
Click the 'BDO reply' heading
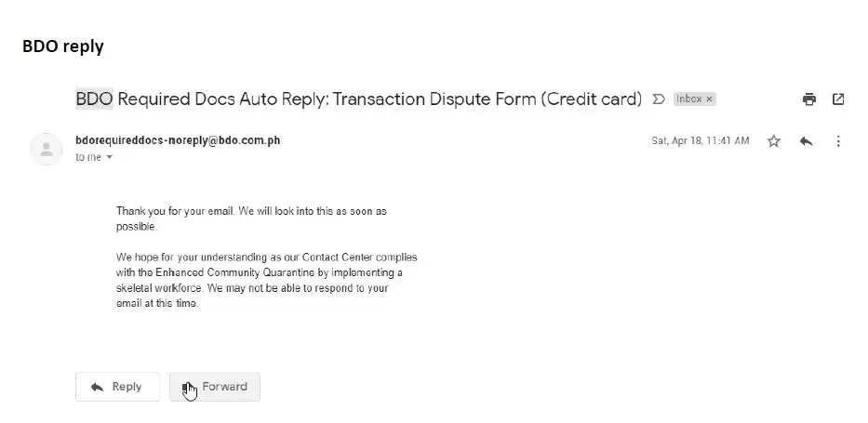[63, 46]
